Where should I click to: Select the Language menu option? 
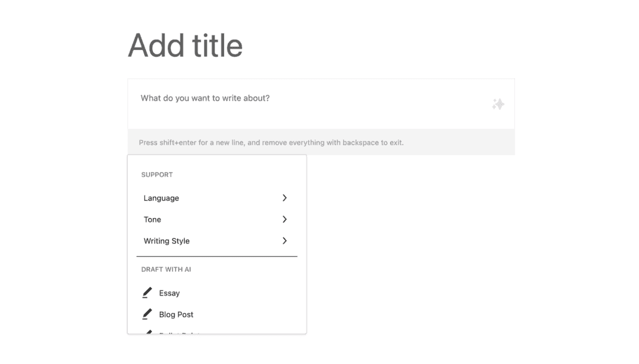tap(217, 198)
